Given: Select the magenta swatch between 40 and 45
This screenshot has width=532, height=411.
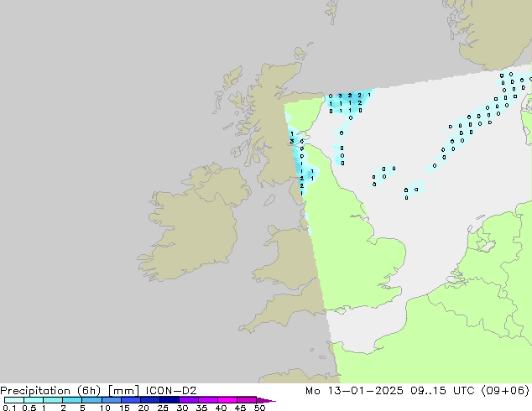Looking at the screenshot, I should click(228, 400).
